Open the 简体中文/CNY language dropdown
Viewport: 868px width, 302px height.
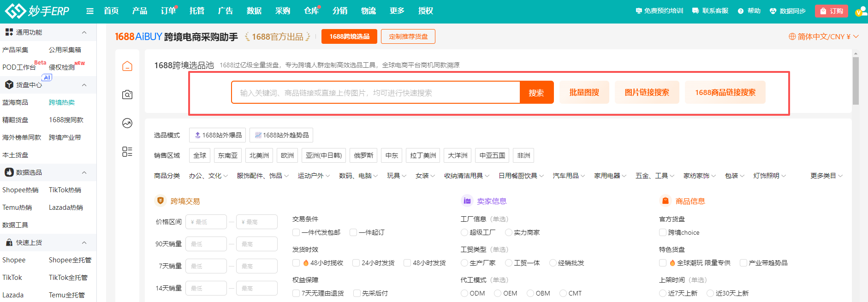(x=824, y=36)
